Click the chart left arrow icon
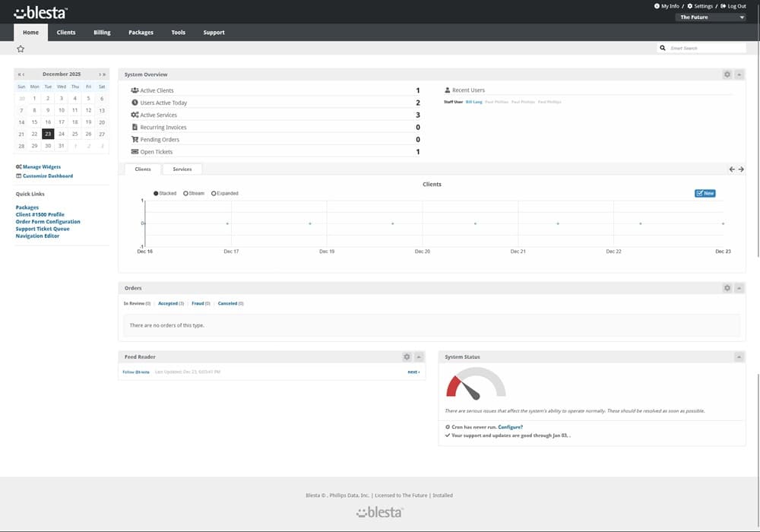Image resolution: width=760 pixels, height=532 pixels. 732,169
